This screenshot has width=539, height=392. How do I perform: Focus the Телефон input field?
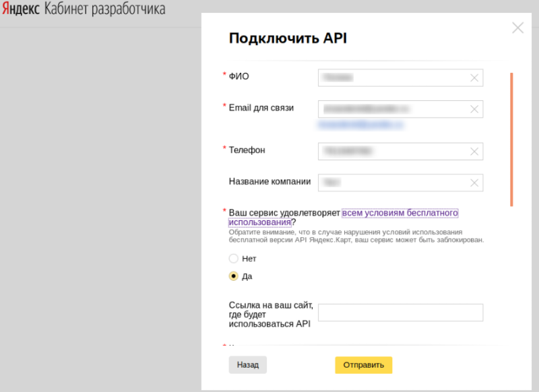400,152
